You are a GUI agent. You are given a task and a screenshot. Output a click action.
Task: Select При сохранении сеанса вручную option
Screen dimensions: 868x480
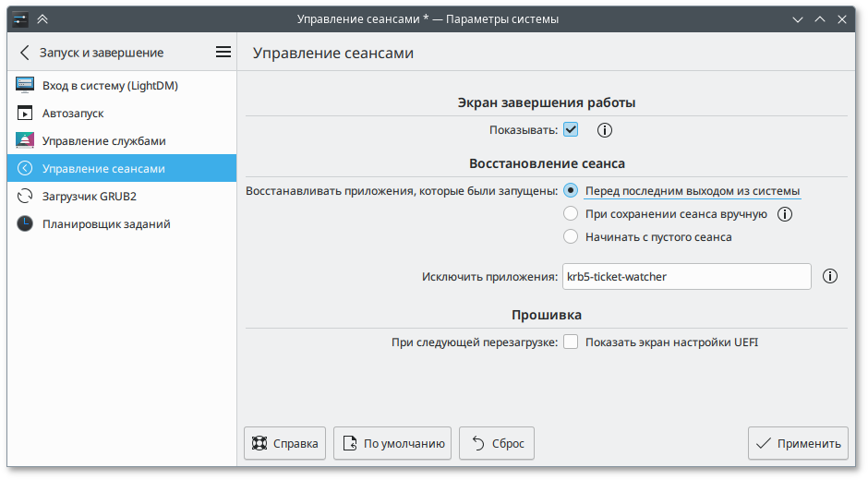click(x=571, y=214)
